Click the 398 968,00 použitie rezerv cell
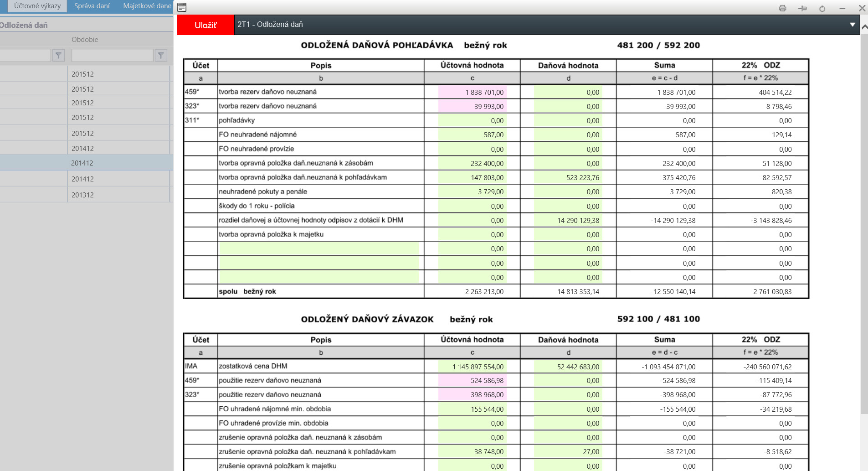 coord(473,394)
